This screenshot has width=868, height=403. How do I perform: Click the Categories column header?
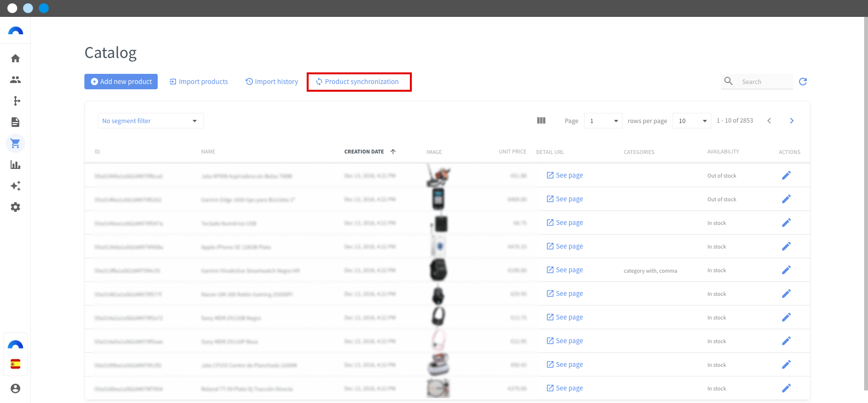pos(639,152)
